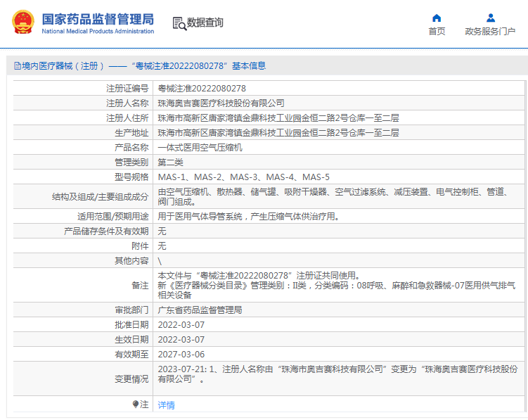Click the 变更情况 row label

tap(131, 379)
